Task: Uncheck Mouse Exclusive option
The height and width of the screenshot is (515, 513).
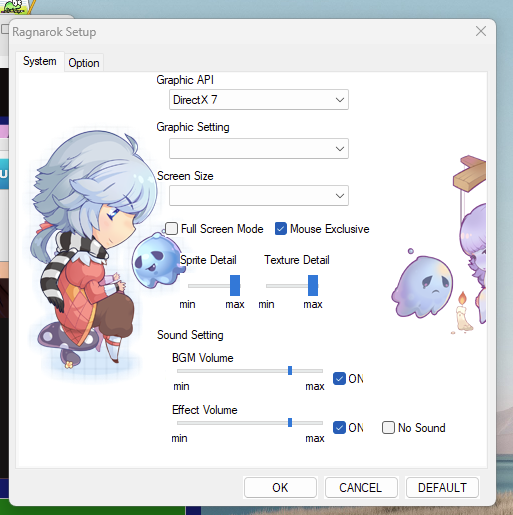Action: click(x=281, y=229)
